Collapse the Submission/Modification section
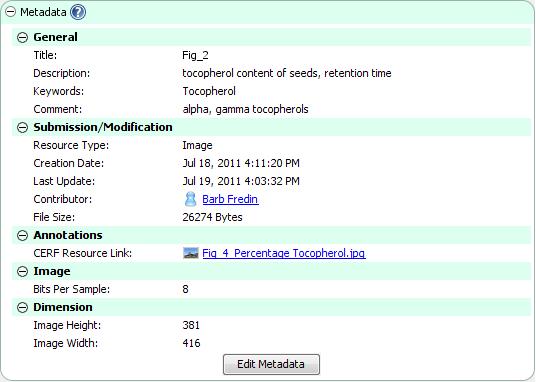 22,128
